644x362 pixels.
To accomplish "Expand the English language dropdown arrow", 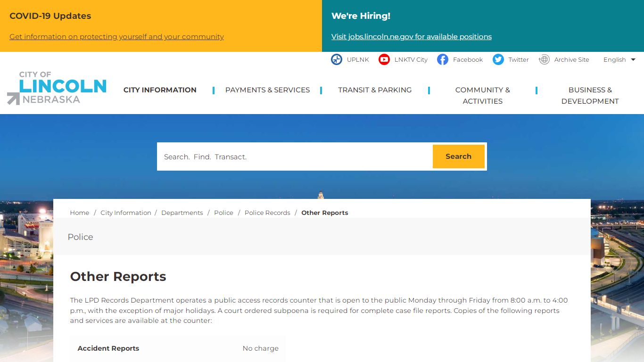I will [633, 59].
